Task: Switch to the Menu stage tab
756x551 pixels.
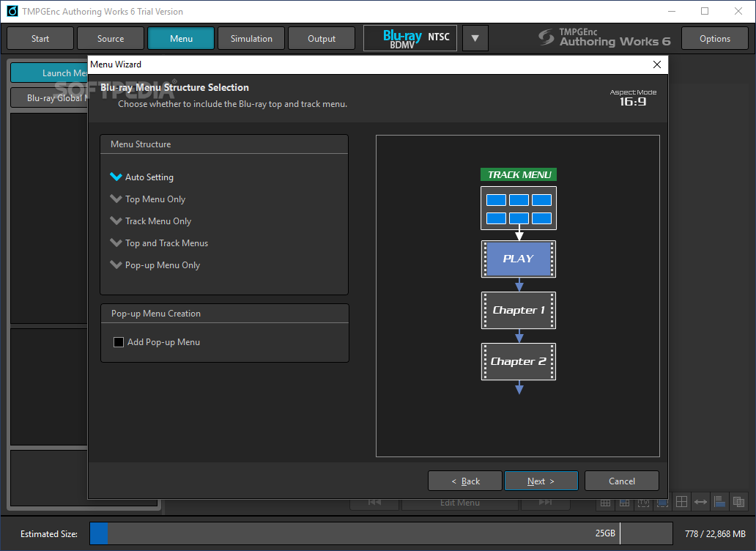Action: (181, 38)
